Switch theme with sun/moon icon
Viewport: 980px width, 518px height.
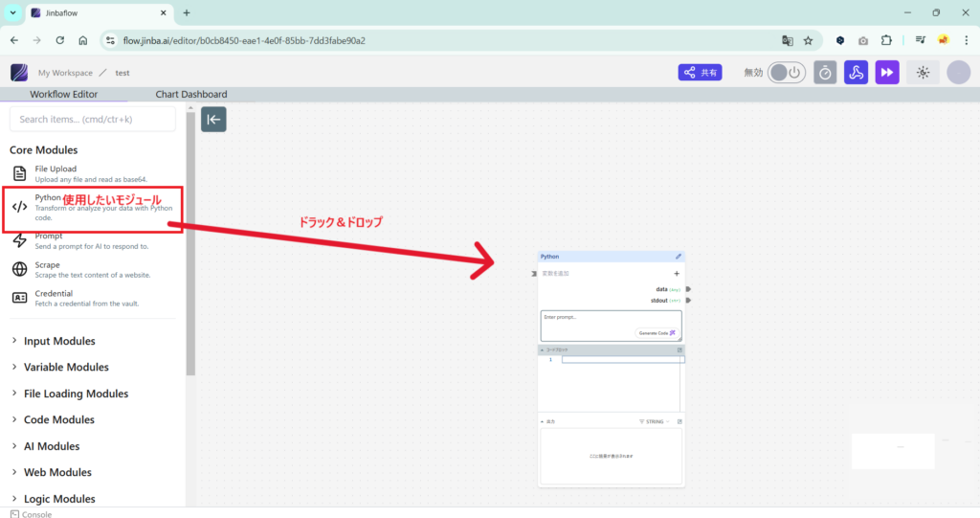tap(923, 73)
